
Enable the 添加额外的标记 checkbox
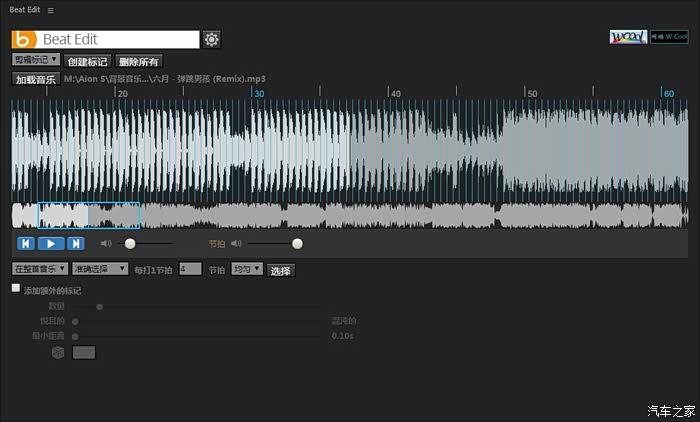pyautogui.click(x=16, y=288)
